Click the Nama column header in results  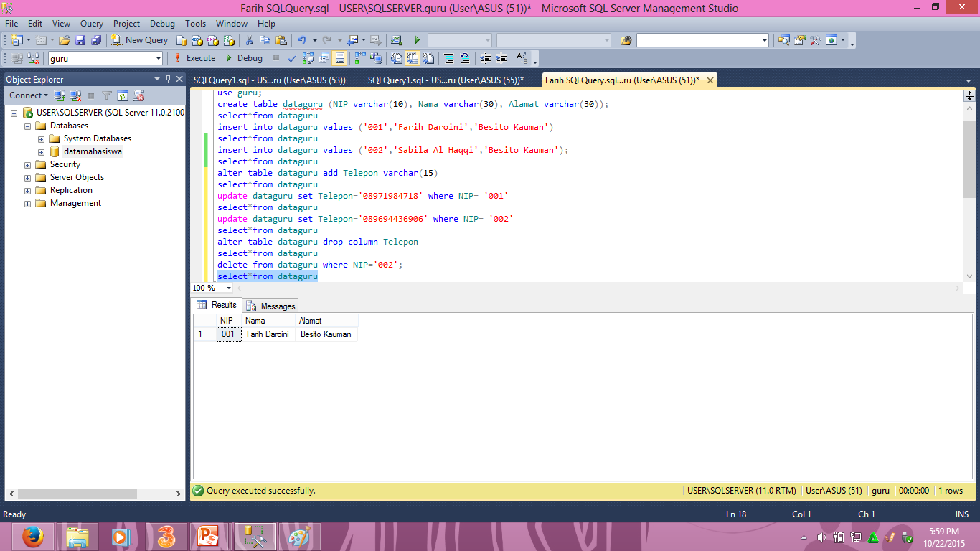[x=268, y=321]
